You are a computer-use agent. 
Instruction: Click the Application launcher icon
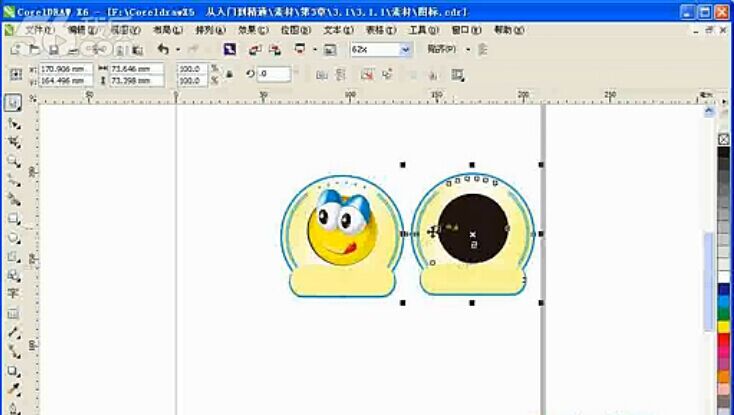300,49
